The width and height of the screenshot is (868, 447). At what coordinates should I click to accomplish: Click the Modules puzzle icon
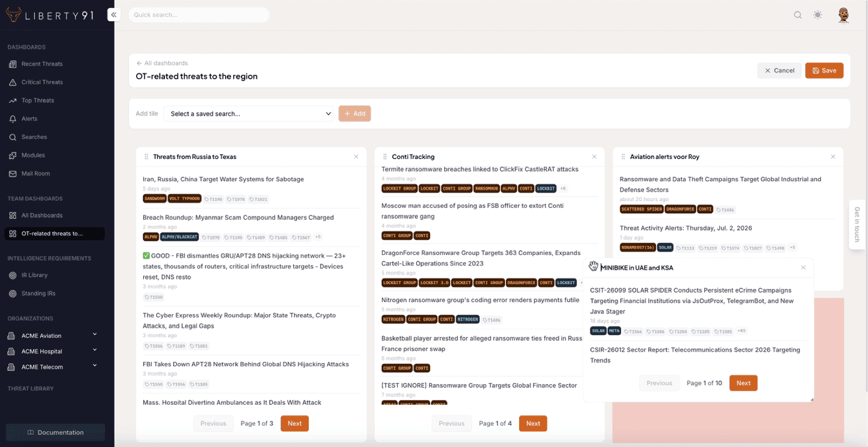(x=12, y=156)
